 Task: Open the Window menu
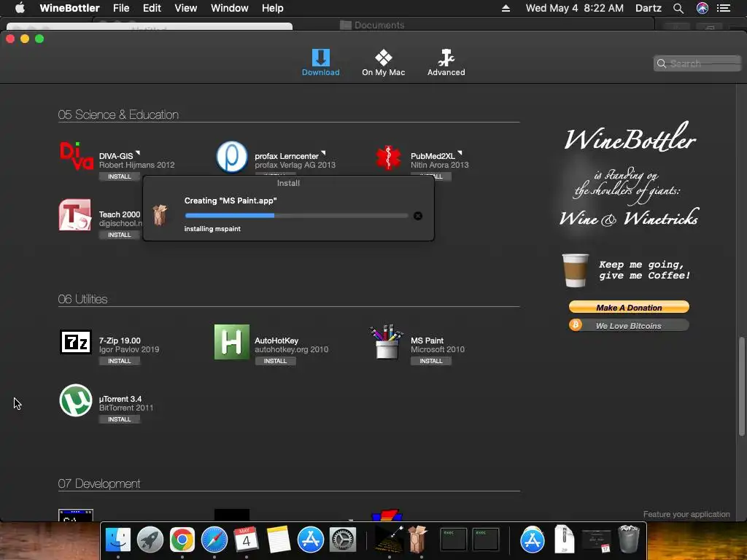point(230,8)
